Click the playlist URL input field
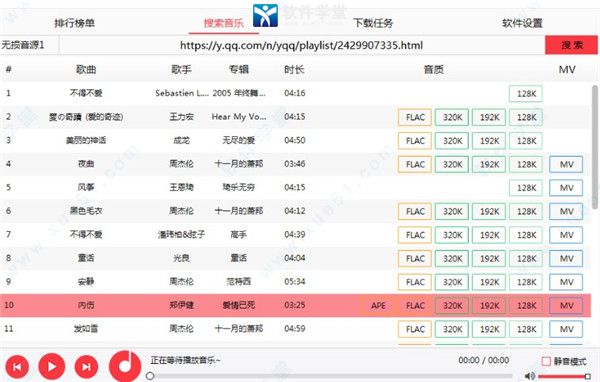 click(302, 45)
